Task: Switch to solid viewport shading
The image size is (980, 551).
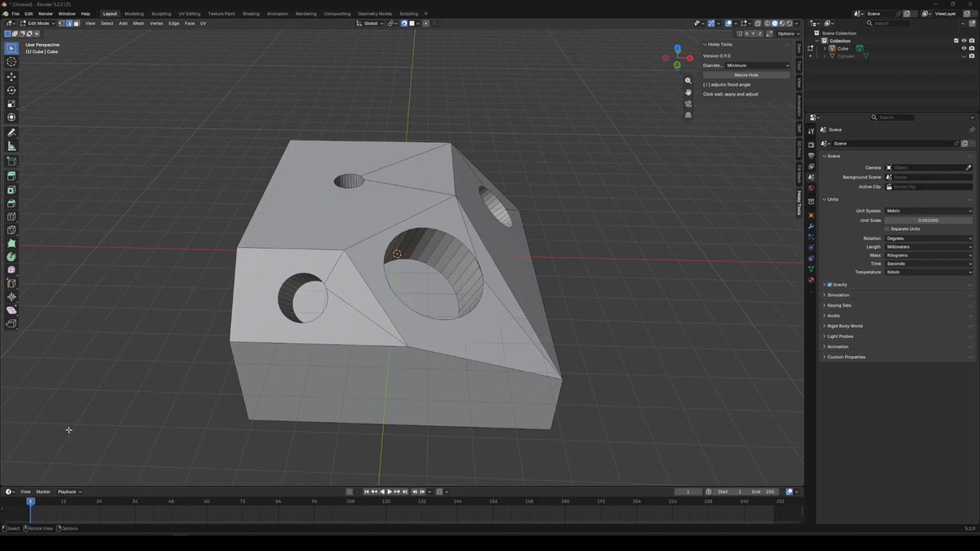Action: pyautogui.click(x=775, y=23)
